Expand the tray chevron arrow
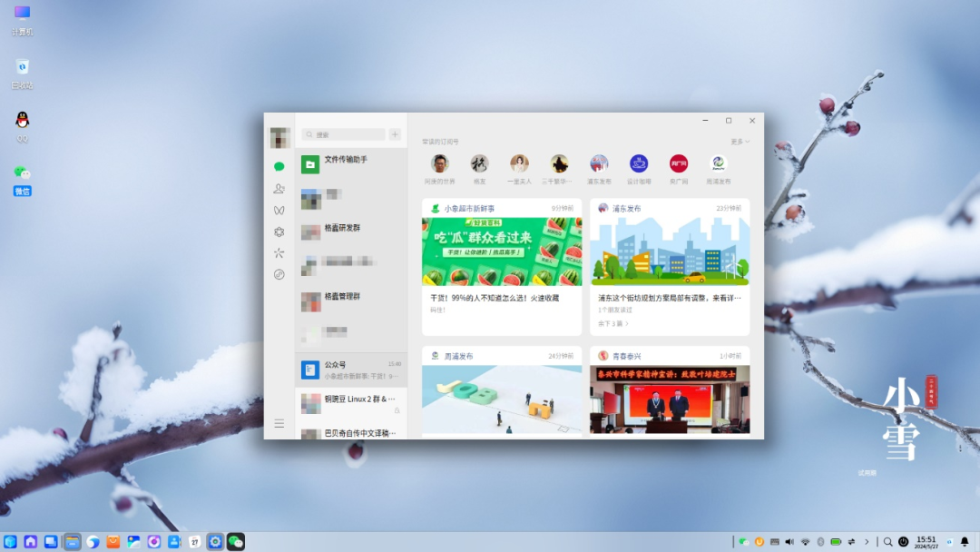 867,542
